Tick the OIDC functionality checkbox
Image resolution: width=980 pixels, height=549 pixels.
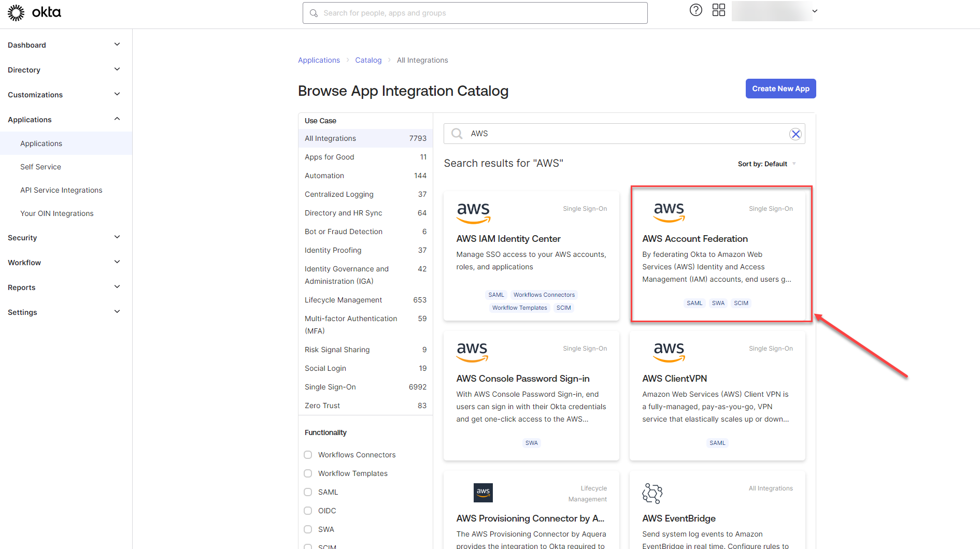click(308, 511)
